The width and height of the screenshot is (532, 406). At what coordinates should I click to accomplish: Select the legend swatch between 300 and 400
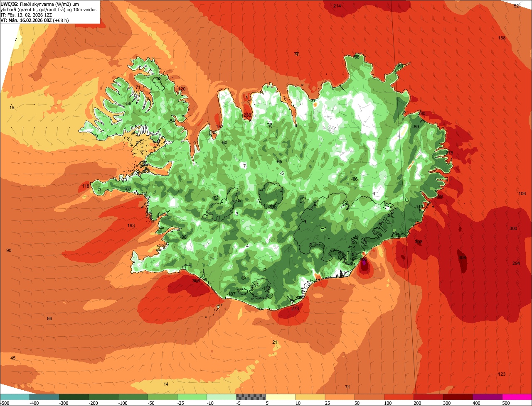(458, 397)
